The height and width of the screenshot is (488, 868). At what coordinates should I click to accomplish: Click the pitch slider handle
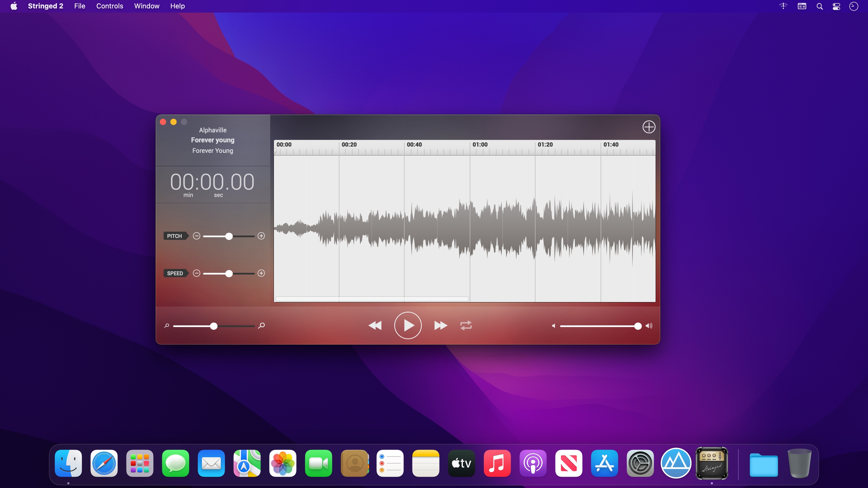pyautogui.click(x=229, y=236)
